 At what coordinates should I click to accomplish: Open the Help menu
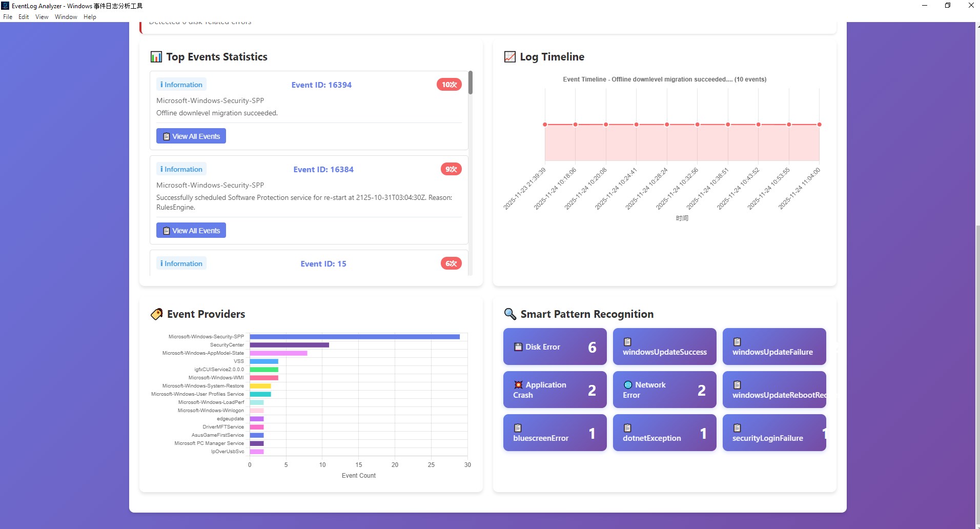(x=90, y=17)
